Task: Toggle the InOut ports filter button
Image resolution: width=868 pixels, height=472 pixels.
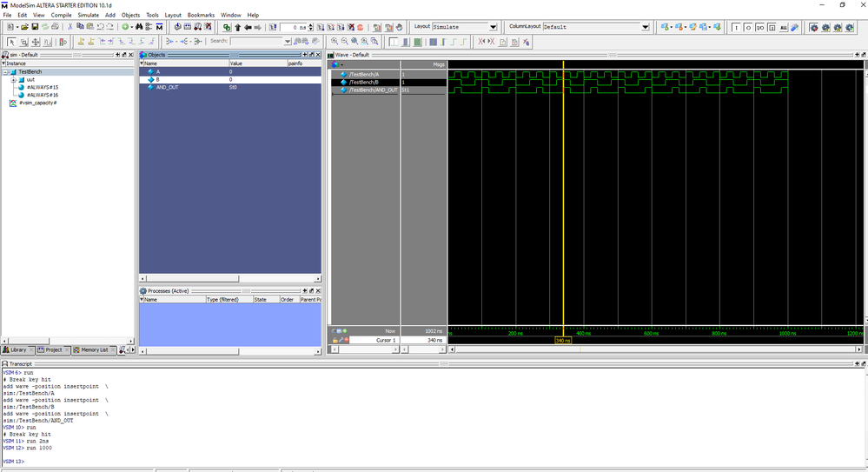Action: tap(760, 28)
